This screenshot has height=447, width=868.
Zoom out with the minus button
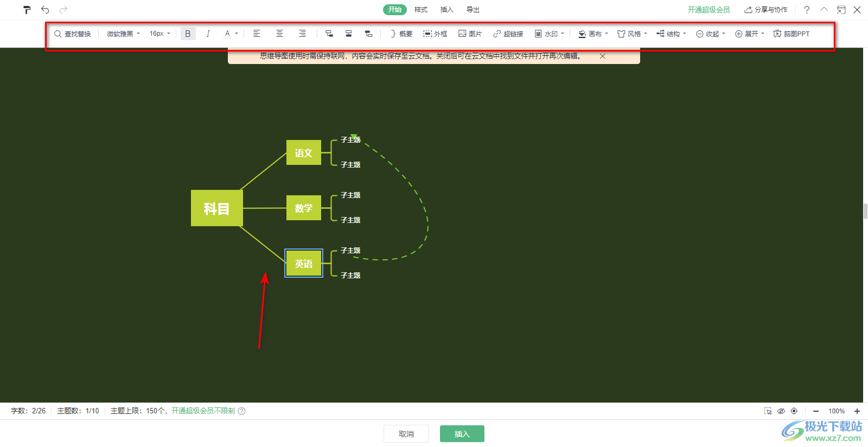pyautogui.click(x=815, y=411)
